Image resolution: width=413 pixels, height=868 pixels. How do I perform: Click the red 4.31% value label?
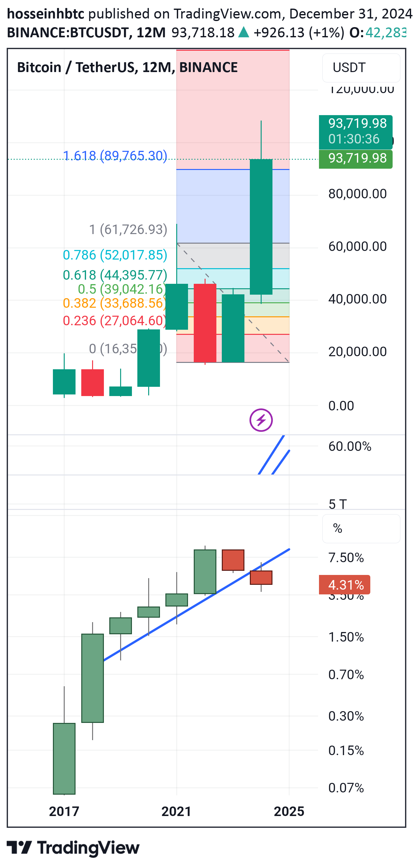[x=344, y=585]
